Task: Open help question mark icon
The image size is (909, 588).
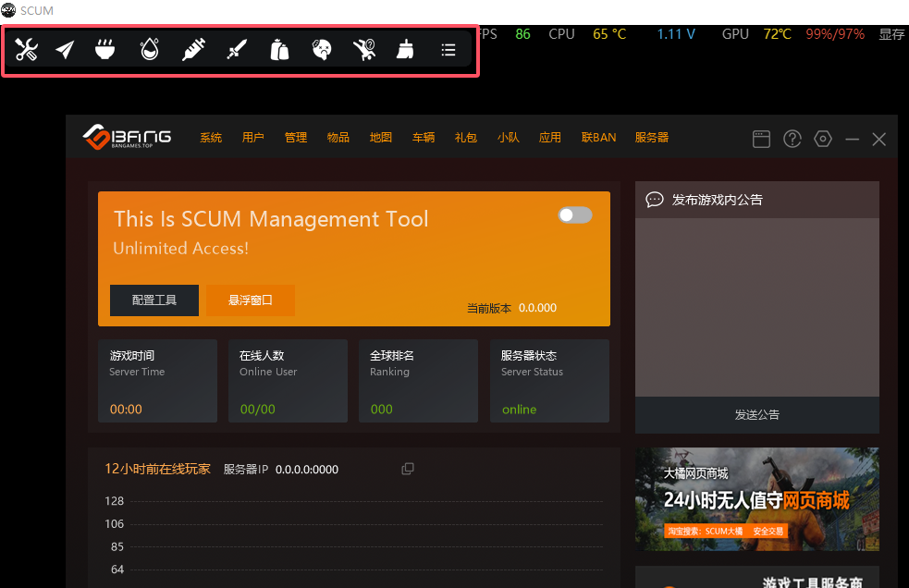Action: click(x=792, y=140)
